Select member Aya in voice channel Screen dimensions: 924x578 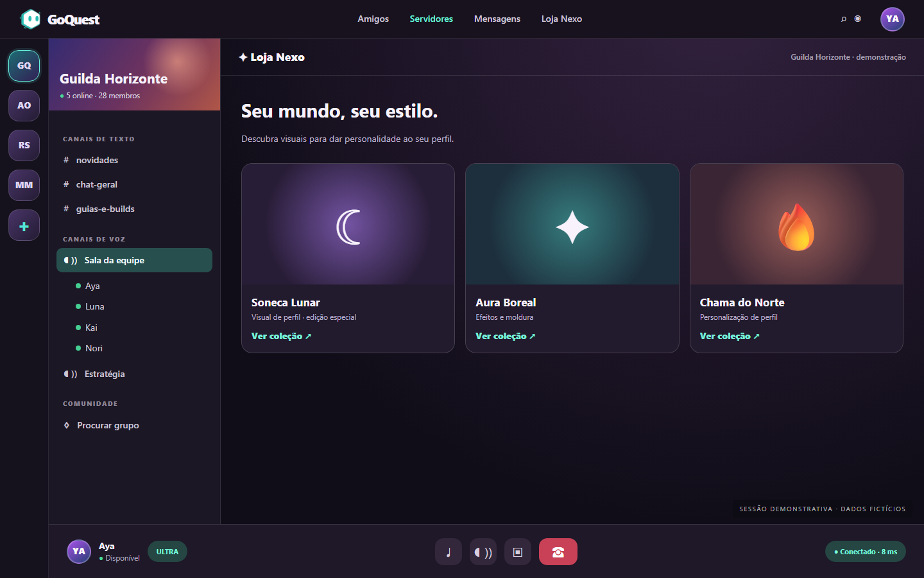click(x=88, y=286)
